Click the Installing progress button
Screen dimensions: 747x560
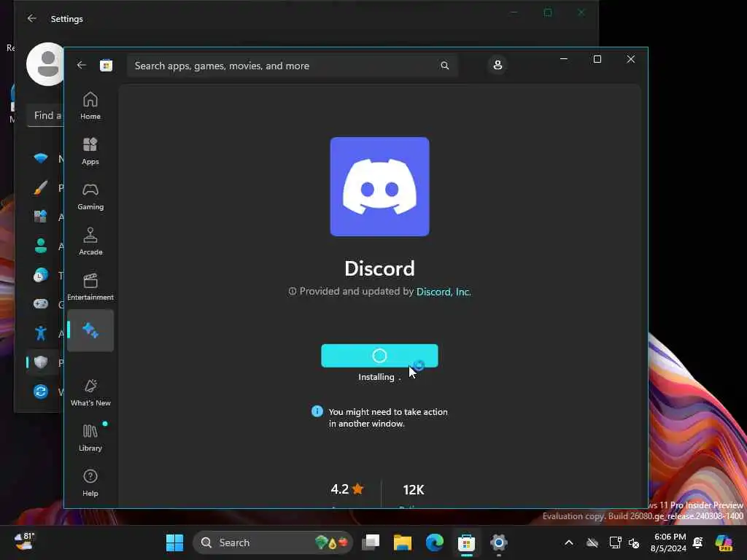(x=379, y=356)
